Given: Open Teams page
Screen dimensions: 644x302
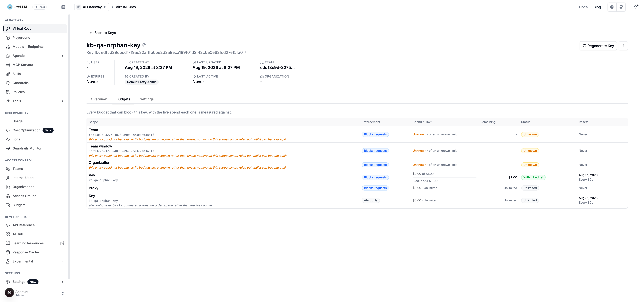Looking at the screenshot, I should (35, 169).
